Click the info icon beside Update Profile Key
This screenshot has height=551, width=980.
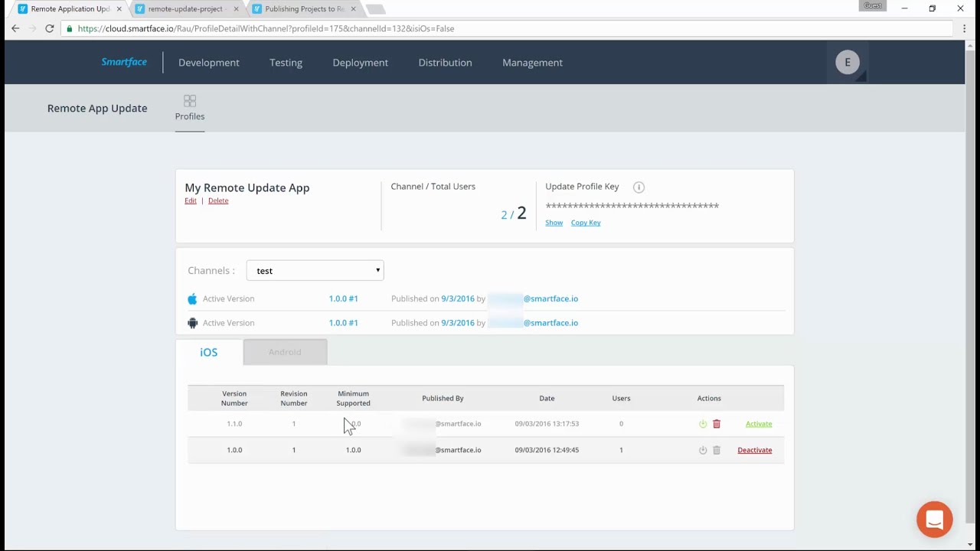639,187
